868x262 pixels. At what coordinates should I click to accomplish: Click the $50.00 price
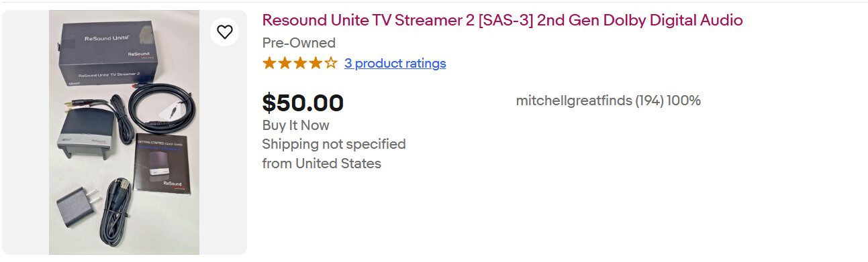point(303,103)
